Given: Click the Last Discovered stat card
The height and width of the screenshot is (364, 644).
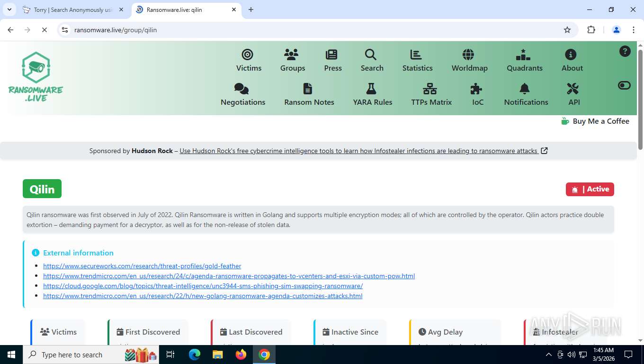Looking at the screenshot, I should click(x=251, y=332).
